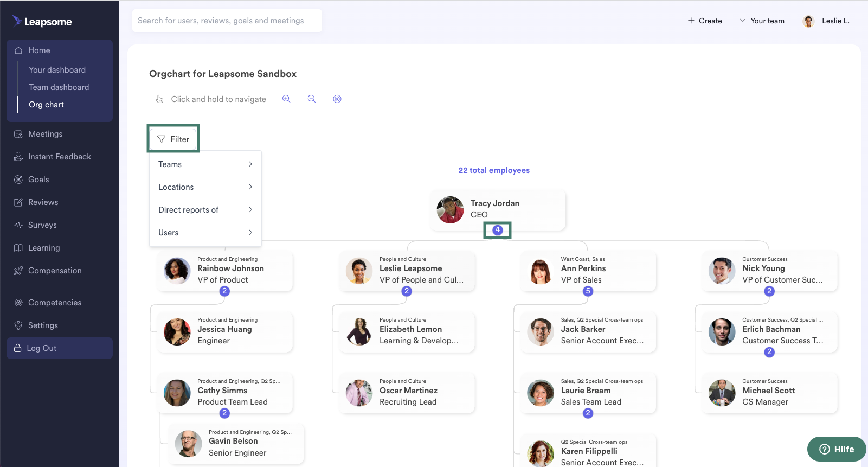Image resolution: width=868 pixels, height=467 pixels.
Task: Collapse Tracy Jordan's 4 direct reports
Action: (x=497, y=230)
